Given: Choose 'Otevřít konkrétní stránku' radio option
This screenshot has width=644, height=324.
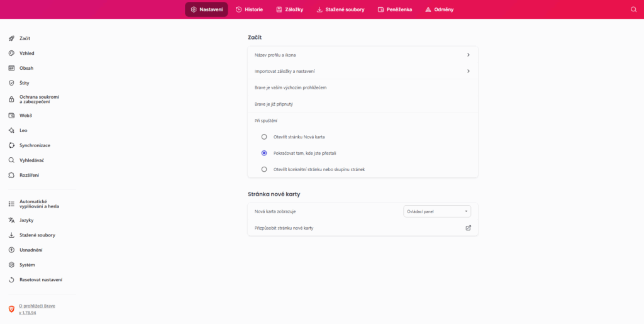Looking at the screenshot, I should point(264,169).
